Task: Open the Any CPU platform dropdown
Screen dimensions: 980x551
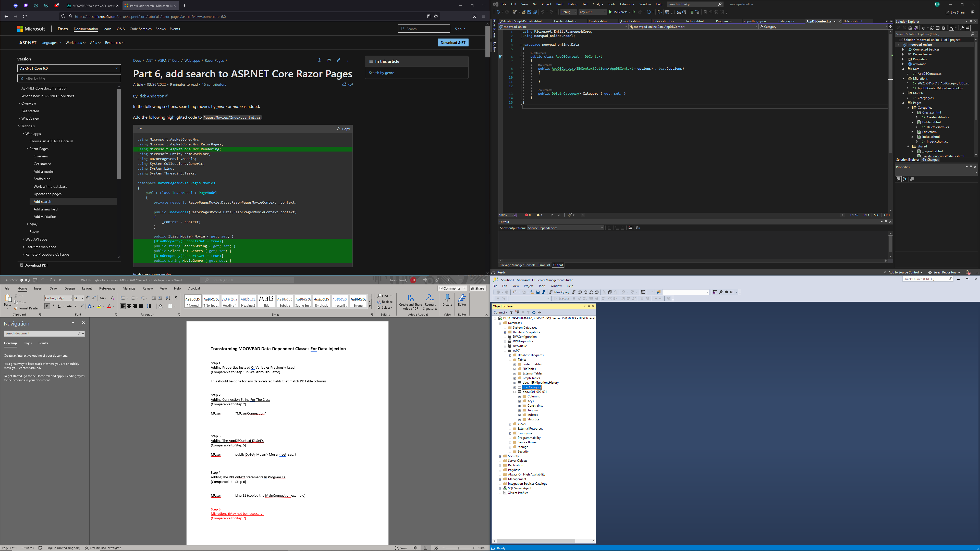Action: 592,12
